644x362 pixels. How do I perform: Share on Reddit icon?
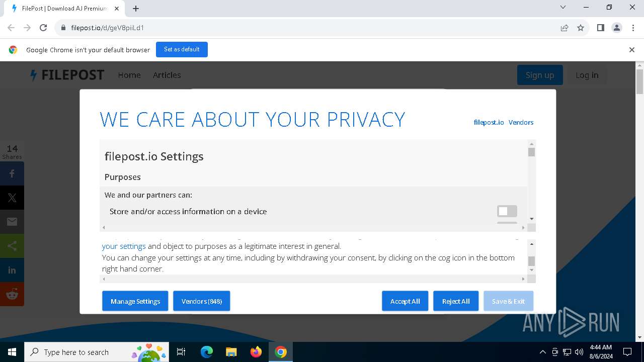point(12,294)
